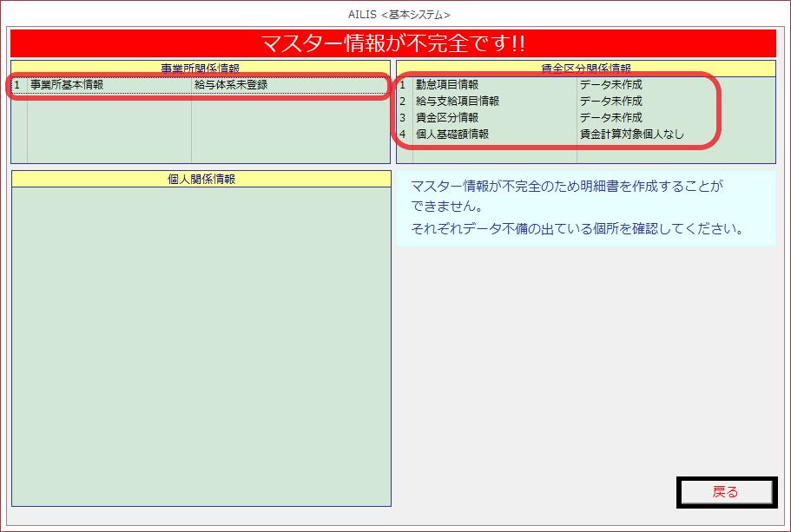Click row number 4 in 賃金区分関係情報 table

403,135
